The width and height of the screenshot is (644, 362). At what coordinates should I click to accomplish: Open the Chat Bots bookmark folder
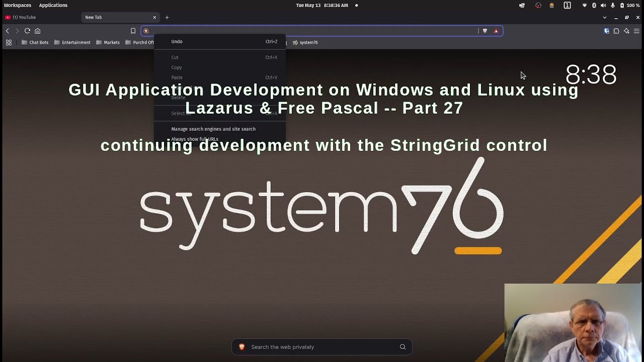pyautogui.click(x=35, y=42)
